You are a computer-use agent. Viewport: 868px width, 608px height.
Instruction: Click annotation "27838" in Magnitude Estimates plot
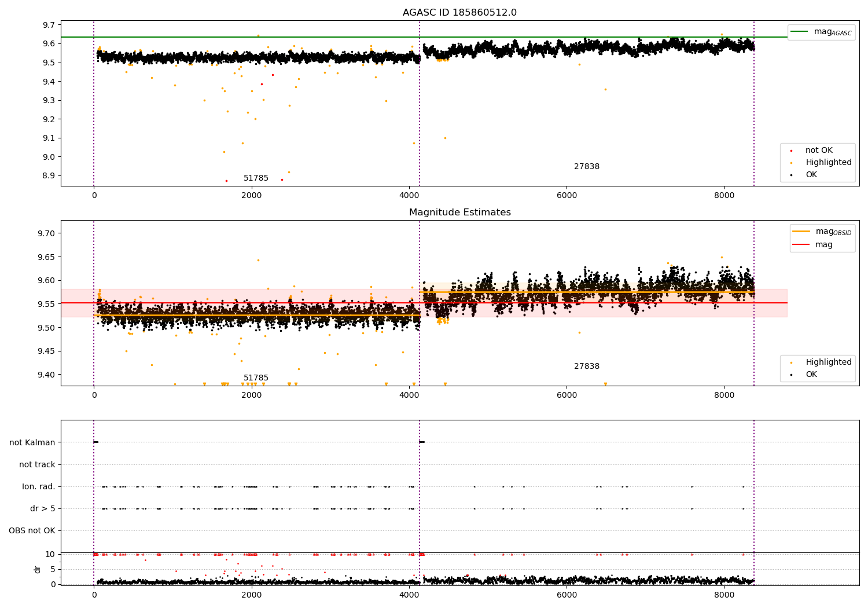coord(587,367)
